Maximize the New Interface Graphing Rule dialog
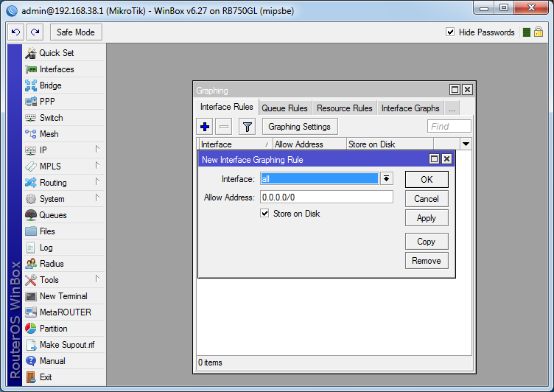Screen dimensions: 554x392 tap(434, 159)
